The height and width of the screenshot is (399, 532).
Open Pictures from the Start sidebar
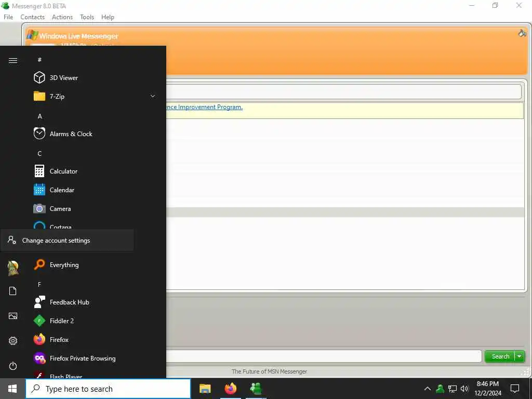pyautogui.click(x=13, y=316)
